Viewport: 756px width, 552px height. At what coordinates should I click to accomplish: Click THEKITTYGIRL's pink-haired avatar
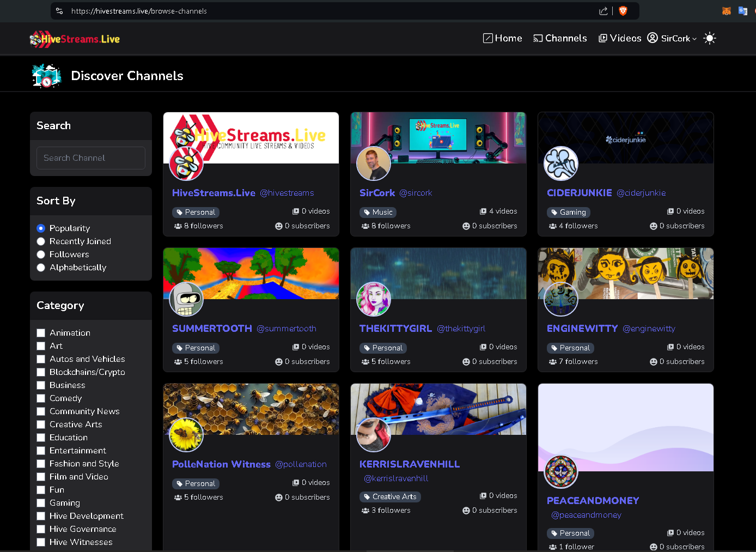[374, 299]
